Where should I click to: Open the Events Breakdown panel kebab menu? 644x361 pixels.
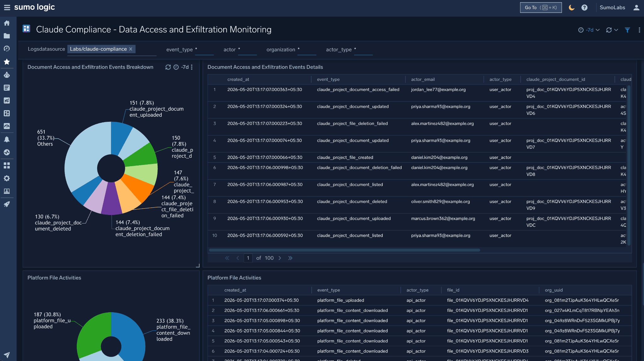192,67
